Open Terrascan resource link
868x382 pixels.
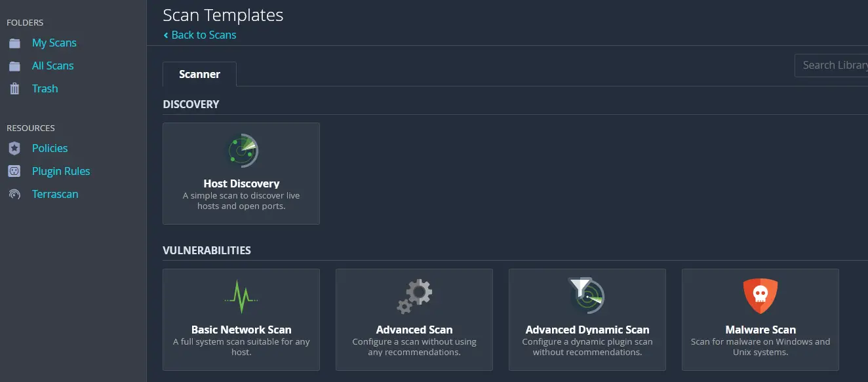tap(55, 194)
